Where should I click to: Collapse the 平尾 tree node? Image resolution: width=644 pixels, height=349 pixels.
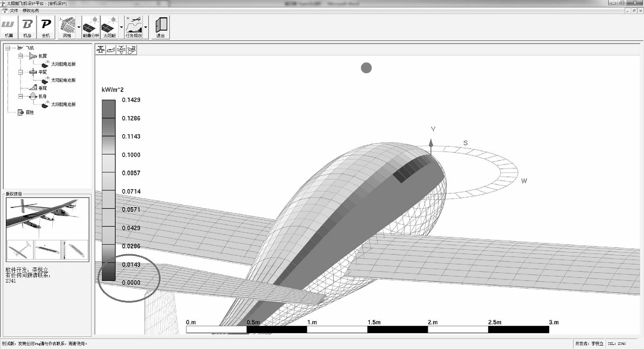tap(20, 72)
